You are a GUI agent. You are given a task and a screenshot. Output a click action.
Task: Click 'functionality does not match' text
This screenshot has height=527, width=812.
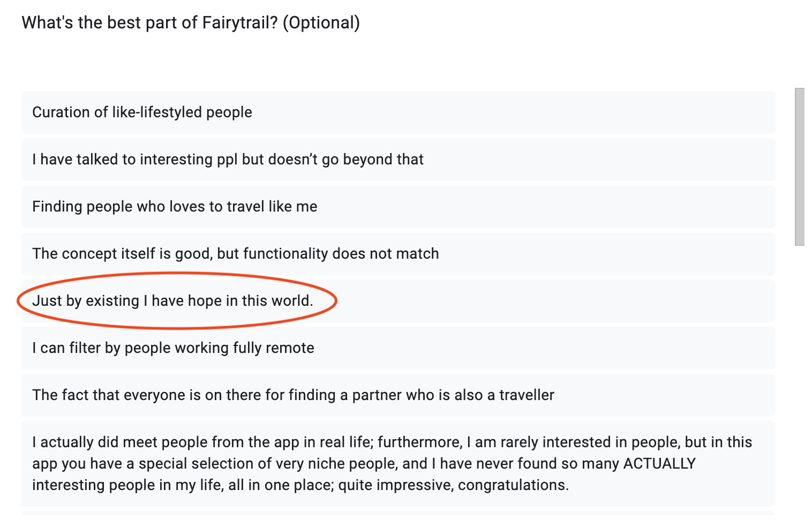tap(341, 254)
